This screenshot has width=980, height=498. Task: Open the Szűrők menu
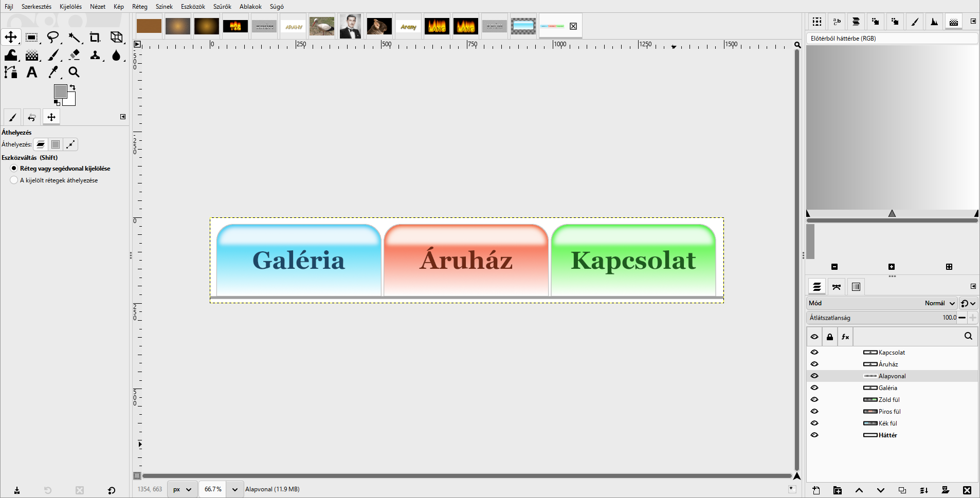(222, 7)
